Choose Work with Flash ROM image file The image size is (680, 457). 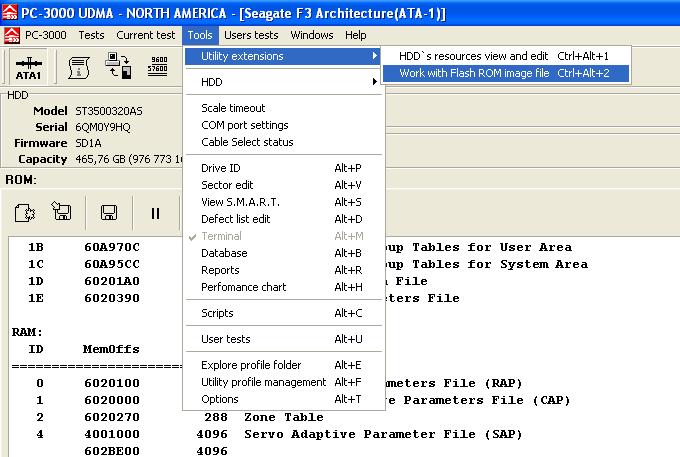click(x=505, y=73)
